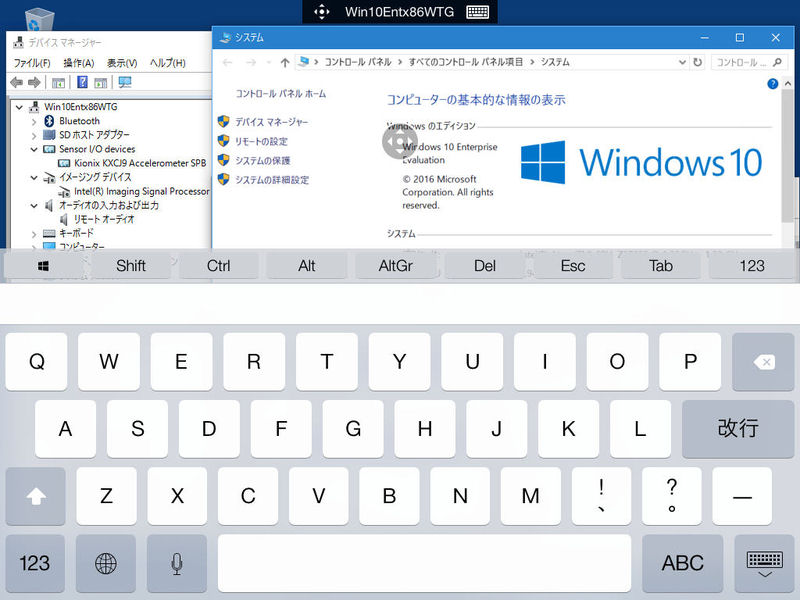Expand the Bluetooth node

(34, 121)
